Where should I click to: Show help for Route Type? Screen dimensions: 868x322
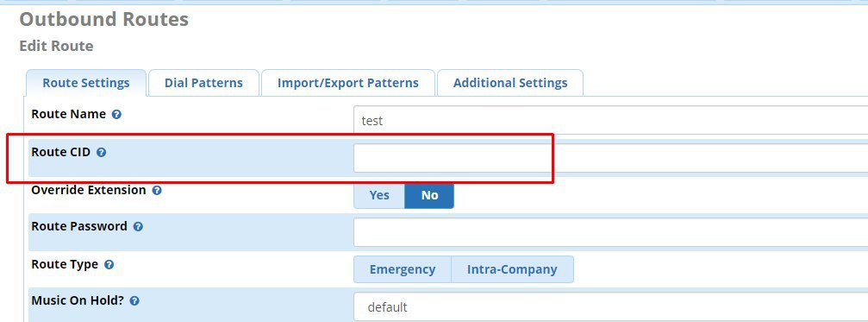[x=109, y=265]
